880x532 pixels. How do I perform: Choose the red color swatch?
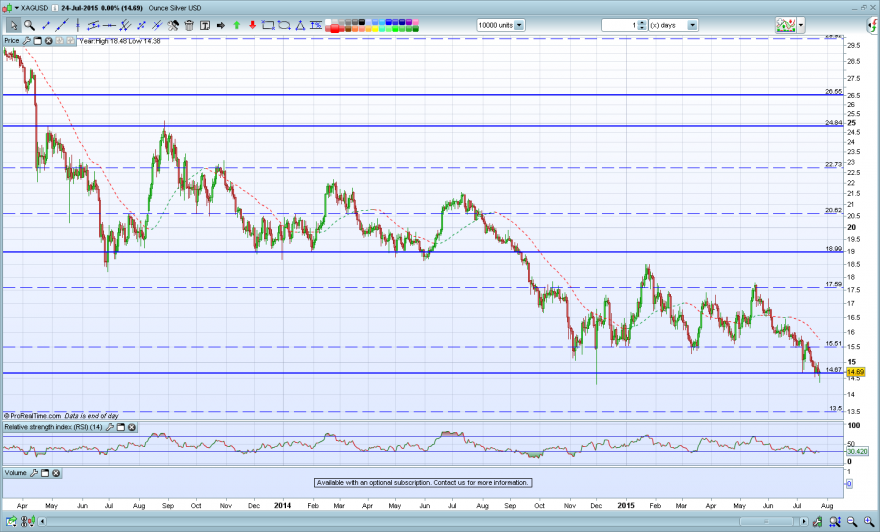335,29
